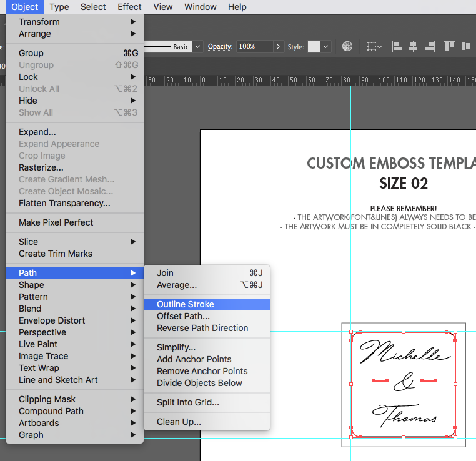Click the Horizontal Align Right icon
476x461 pixels.
coord(429,47)
